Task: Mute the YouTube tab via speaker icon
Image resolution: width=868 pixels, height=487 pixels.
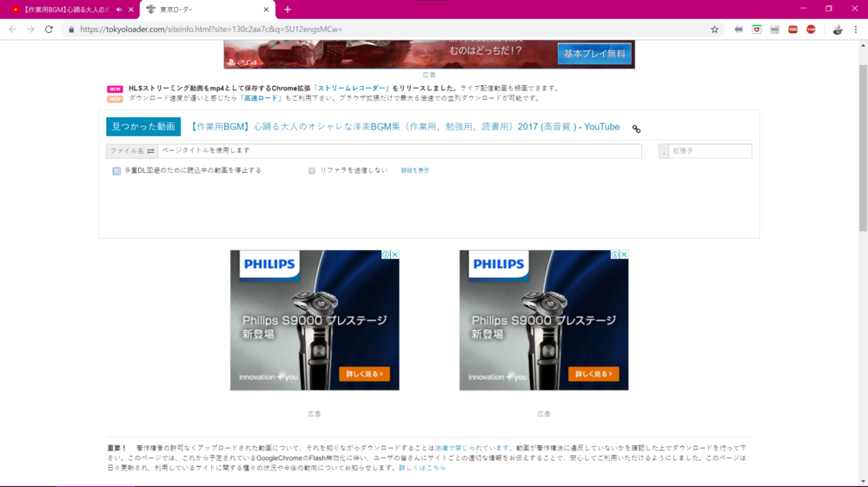Action: coord(119,10)
